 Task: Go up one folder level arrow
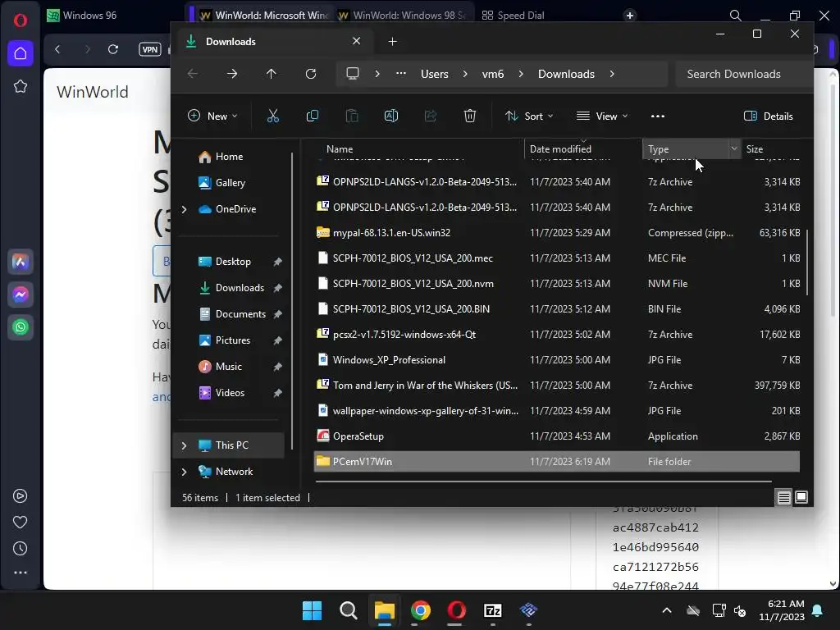click(271, 74)
